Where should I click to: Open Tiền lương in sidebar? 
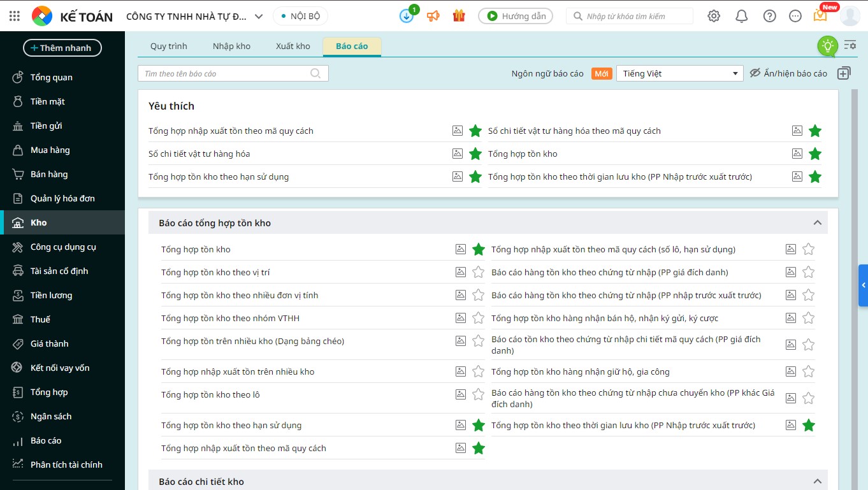62,295
